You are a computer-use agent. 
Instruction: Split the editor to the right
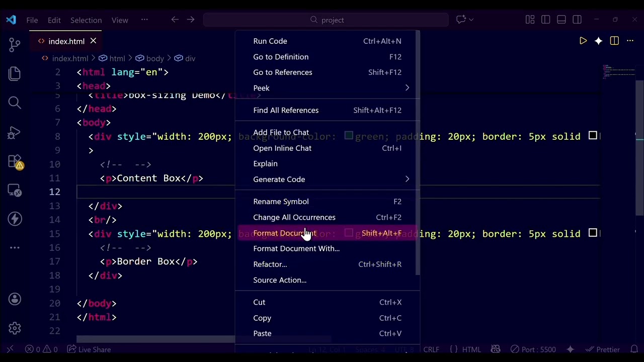click(614, 41)
